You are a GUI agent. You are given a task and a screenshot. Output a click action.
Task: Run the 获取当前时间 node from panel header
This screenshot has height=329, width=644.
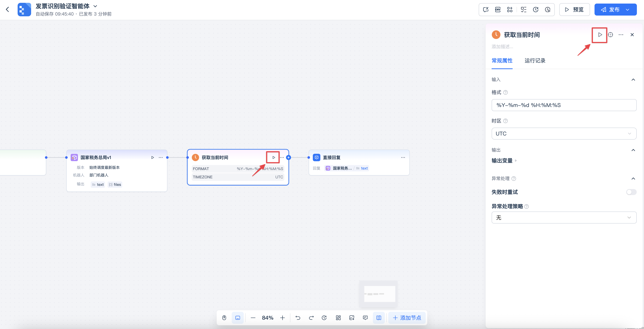point(600,35)
